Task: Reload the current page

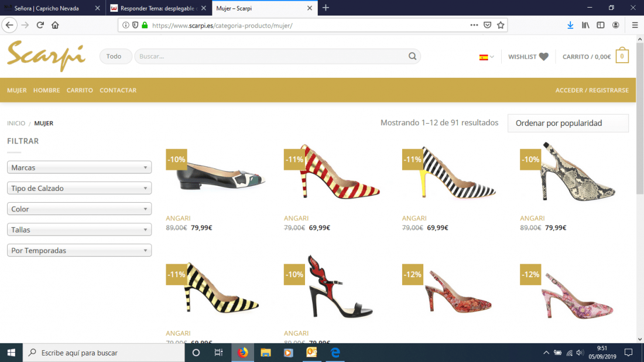Action: 40,25
